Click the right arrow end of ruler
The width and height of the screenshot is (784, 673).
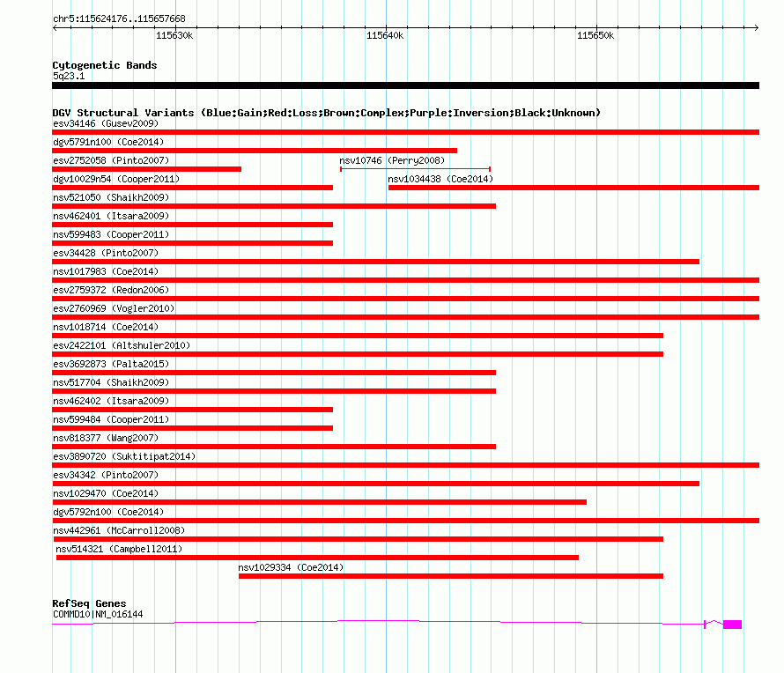(757, 27)
